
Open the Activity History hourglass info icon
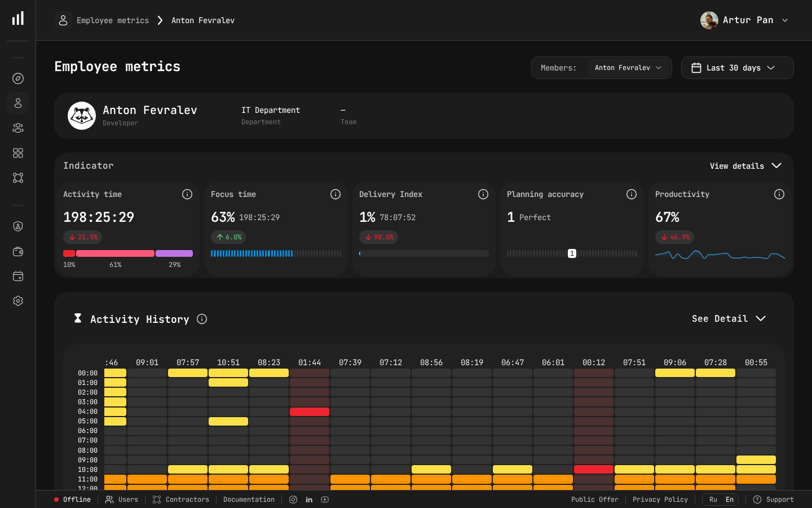click(201, 319)
